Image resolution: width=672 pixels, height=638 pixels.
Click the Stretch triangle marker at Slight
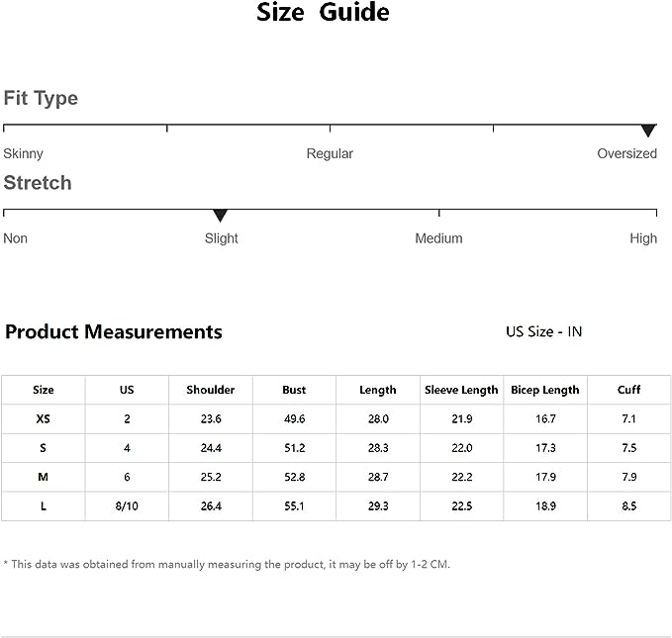(x=221, y=216)
